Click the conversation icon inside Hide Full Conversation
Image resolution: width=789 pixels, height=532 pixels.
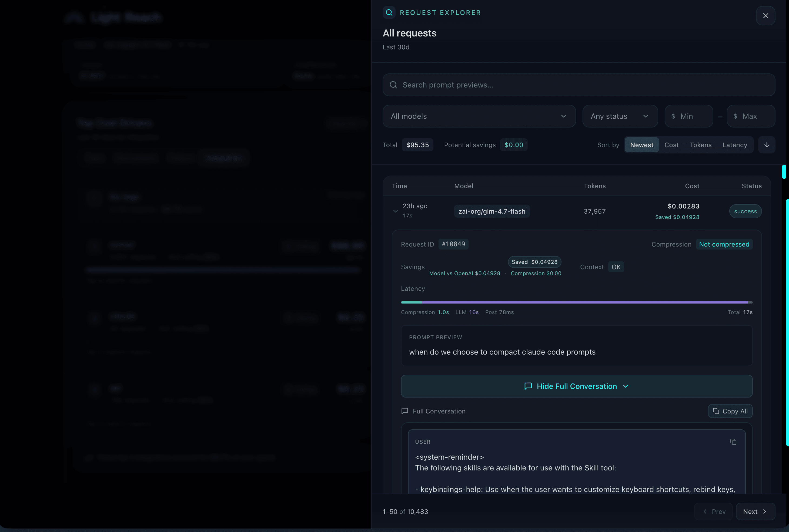pos(529,386)
